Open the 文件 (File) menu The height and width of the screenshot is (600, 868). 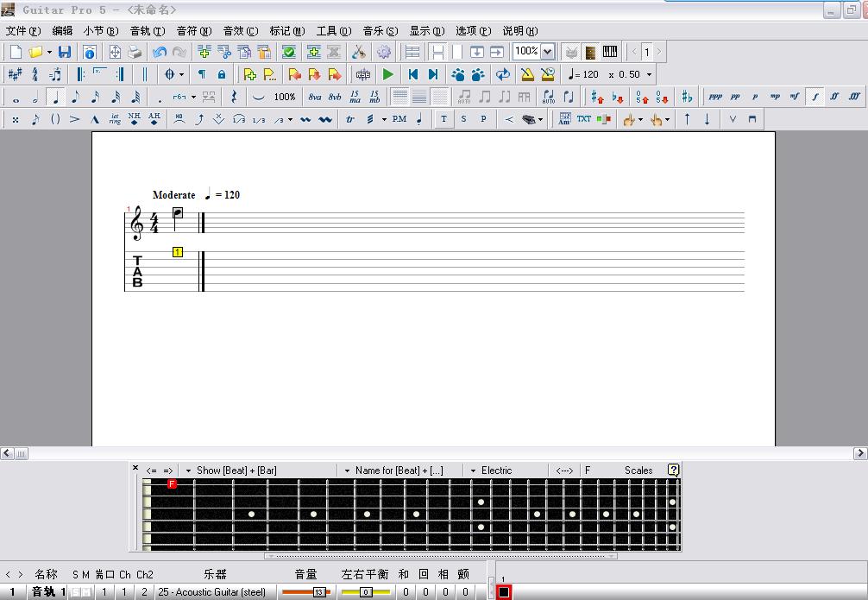click(x=22, y=31)
